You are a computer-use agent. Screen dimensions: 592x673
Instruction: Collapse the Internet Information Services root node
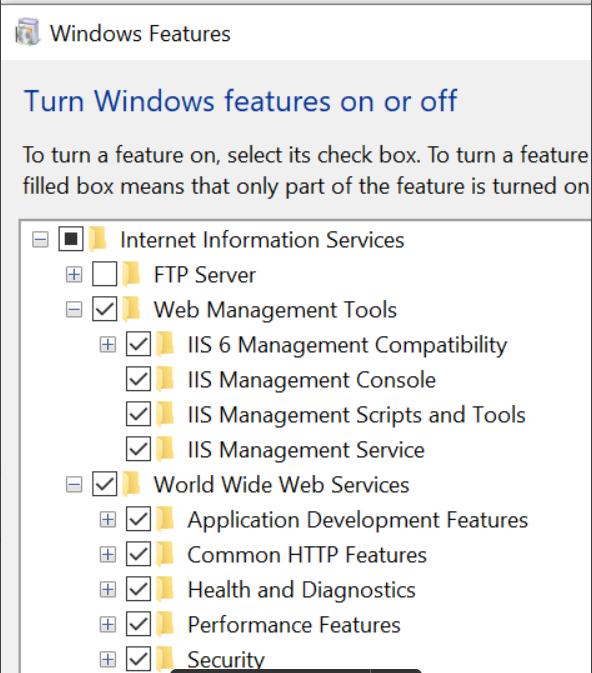[x=40, y=239]
